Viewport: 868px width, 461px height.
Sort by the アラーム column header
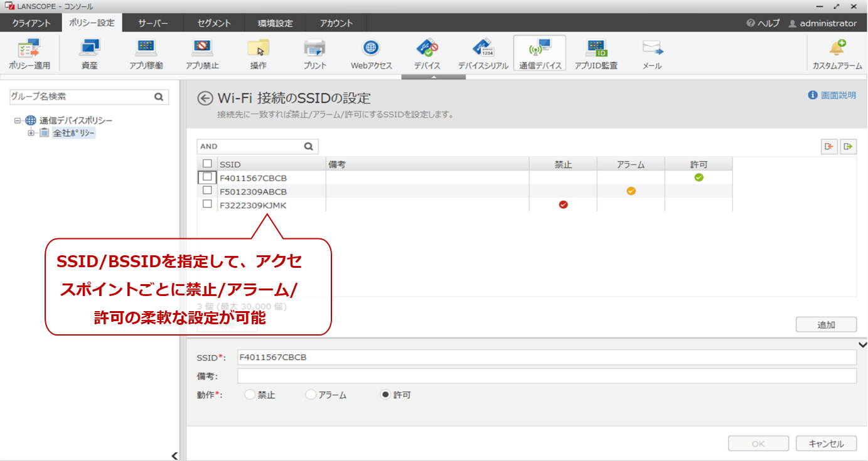(631, 164)
